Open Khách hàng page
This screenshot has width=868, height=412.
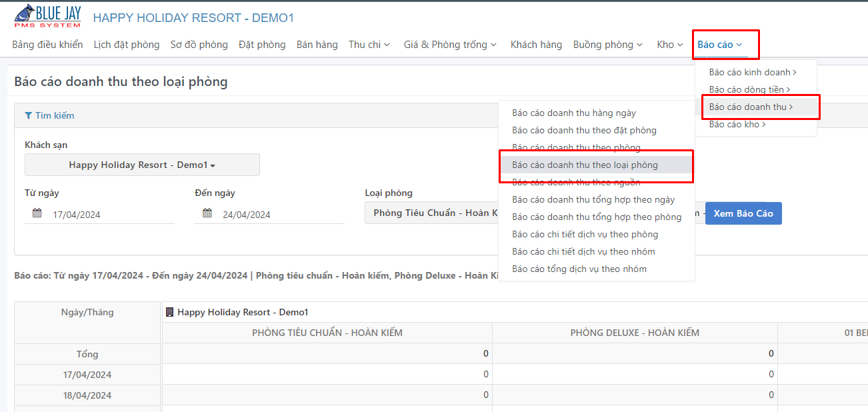pos(536,45)
